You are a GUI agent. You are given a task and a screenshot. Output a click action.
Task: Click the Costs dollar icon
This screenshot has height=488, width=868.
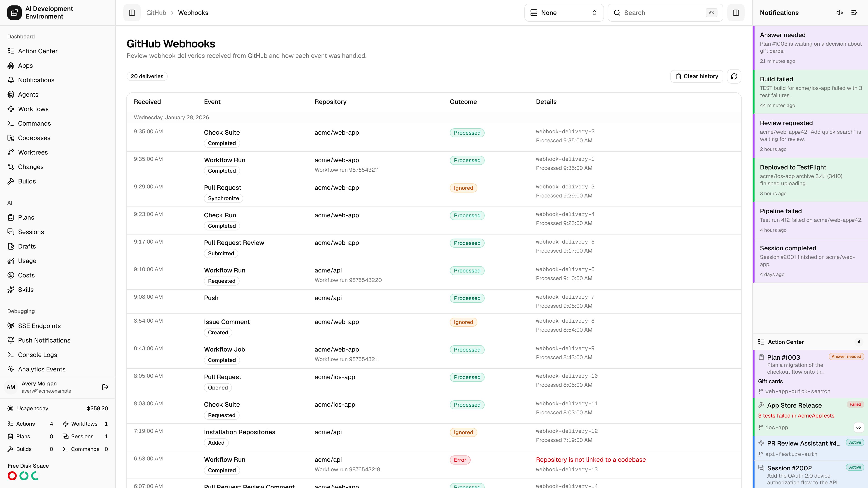tap(11, 275)
